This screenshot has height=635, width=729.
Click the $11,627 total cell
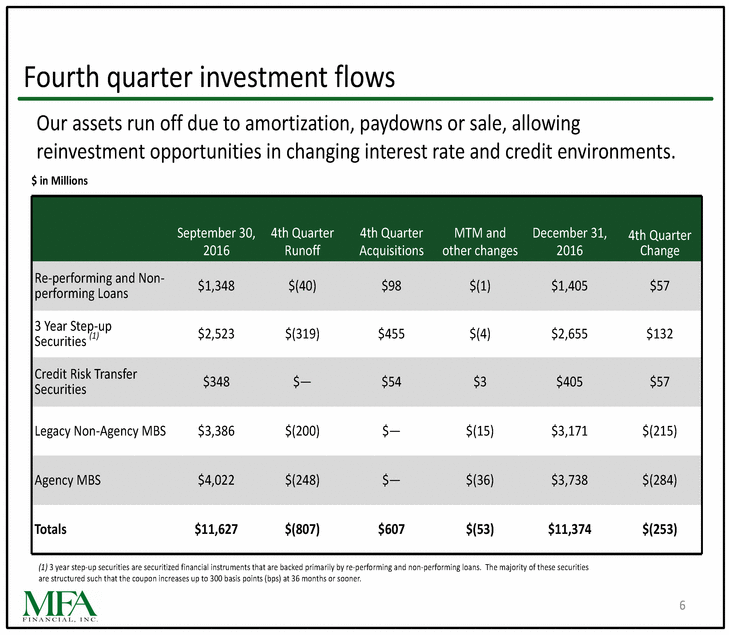point(216,529)
